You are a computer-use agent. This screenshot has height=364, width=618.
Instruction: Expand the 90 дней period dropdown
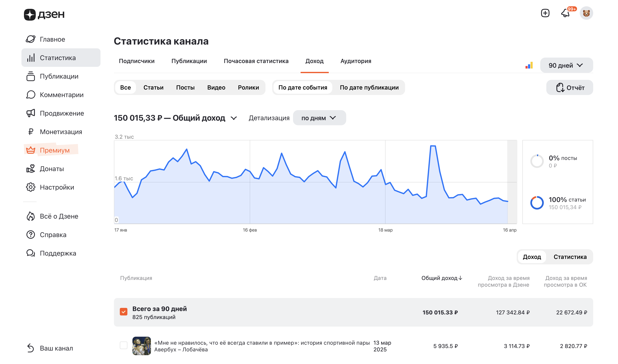566,66
